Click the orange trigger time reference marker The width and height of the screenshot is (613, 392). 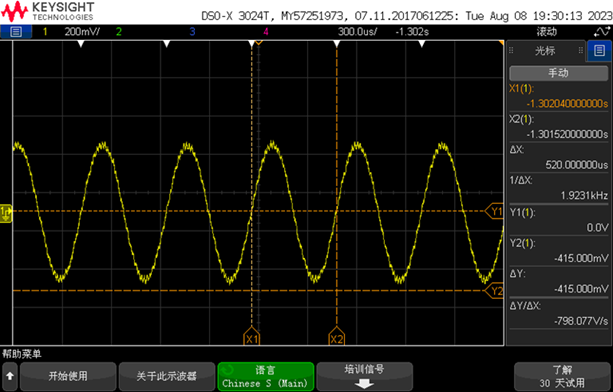258,42
